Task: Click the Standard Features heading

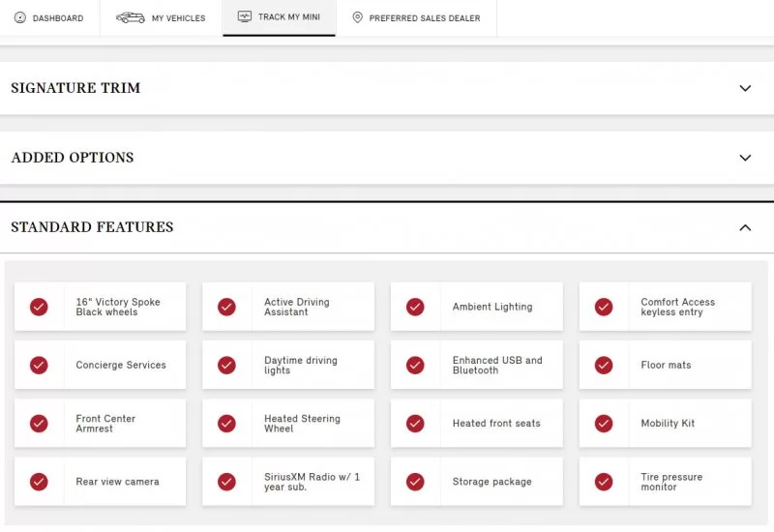Action: (92, 227)
